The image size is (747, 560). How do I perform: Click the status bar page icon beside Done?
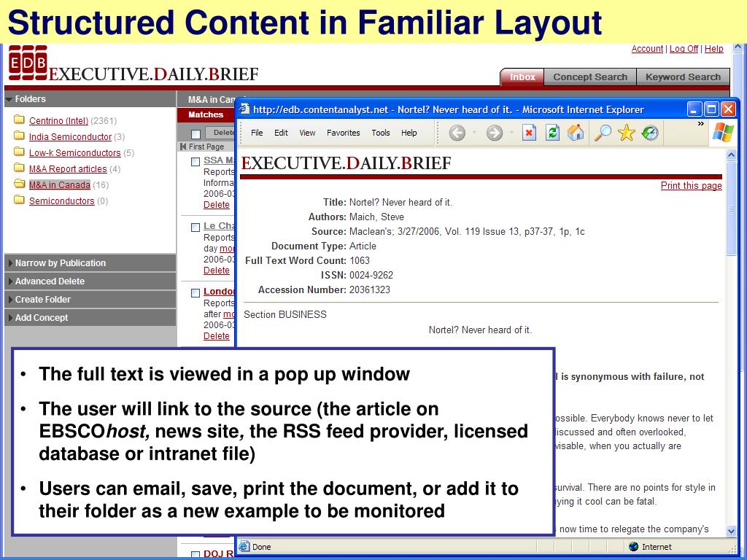(244, 546)
